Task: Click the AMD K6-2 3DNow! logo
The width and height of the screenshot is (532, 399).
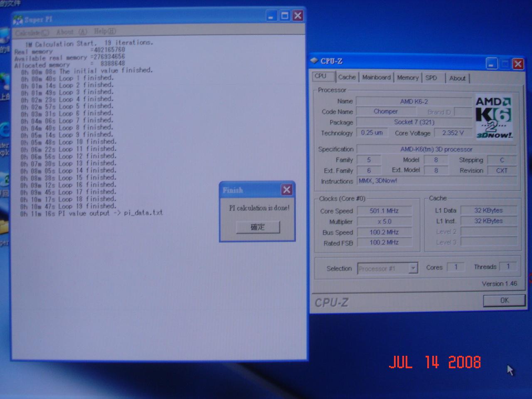Action: click(x=494, y=117)
